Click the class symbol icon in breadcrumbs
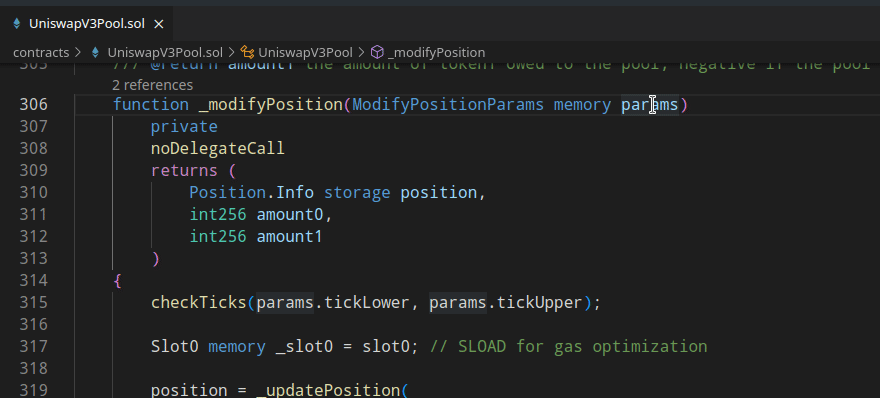Viewport: 880px width, 398px height. (x=247, y=53)
